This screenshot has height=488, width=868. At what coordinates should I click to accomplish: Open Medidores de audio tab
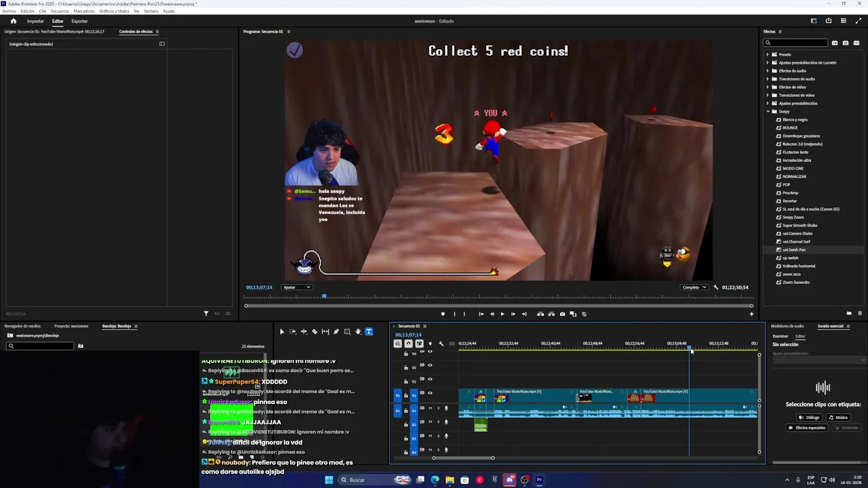point(787,326)
